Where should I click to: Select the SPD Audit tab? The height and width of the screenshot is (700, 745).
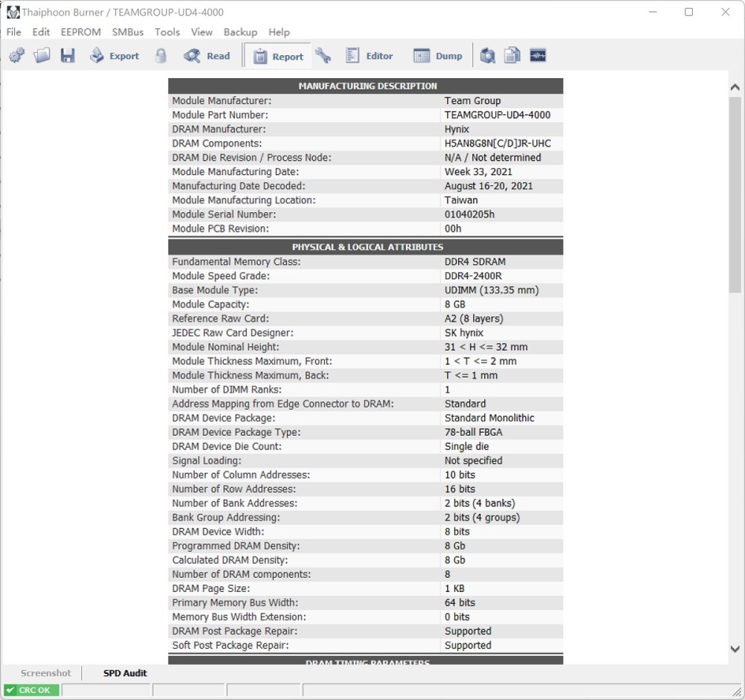pyautogui.click(x=125, y=673)
